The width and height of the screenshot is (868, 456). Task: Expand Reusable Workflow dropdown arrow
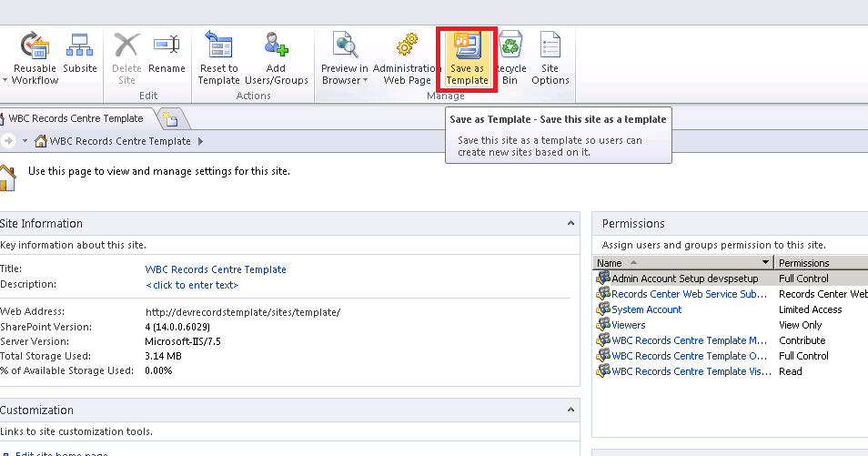pos(5,81)
